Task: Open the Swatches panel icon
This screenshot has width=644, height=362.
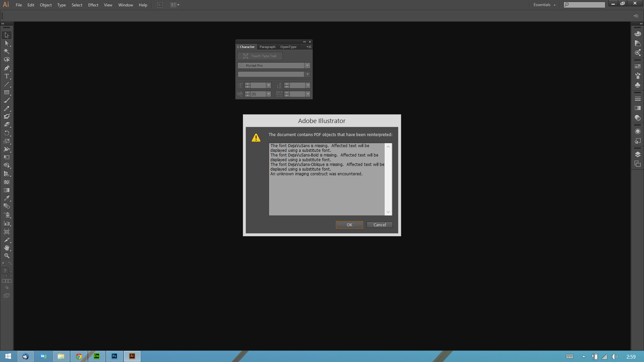Action: 638,66
